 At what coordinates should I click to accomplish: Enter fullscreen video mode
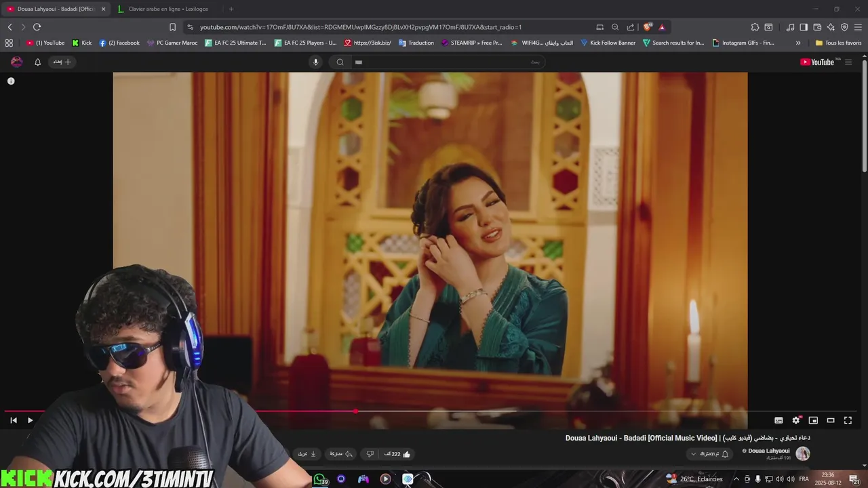click(x=848, y=420)
